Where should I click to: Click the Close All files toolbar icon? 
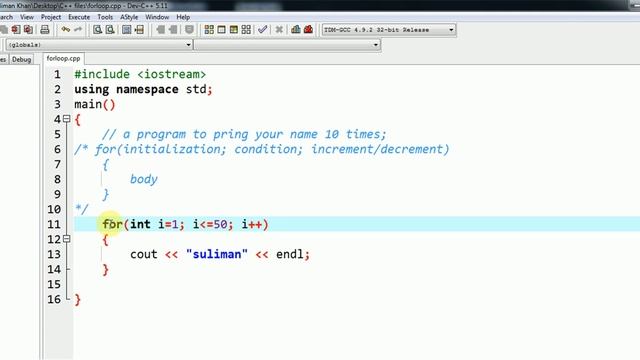[28, 29]
